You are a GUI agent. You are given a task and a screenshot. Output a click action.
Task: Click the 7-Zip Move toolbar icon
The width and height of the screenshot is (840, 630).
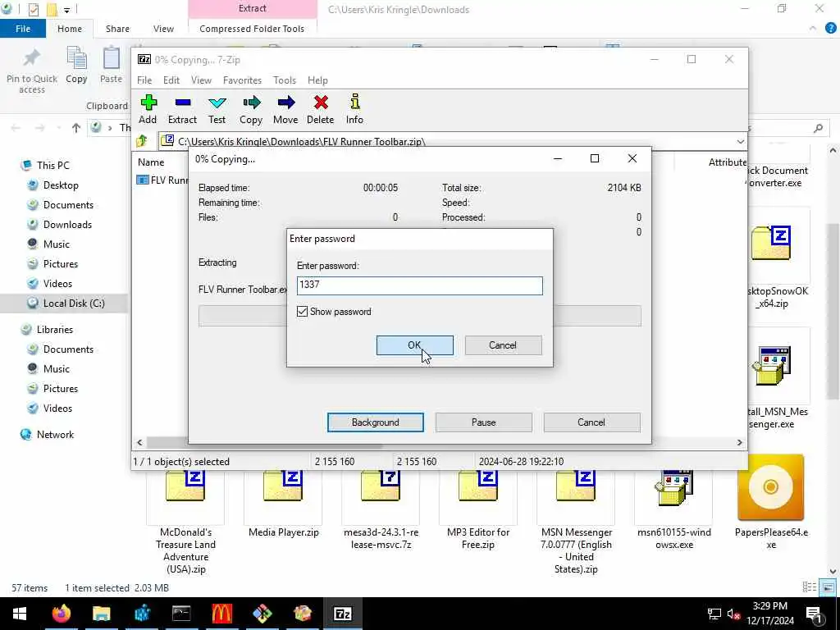pyautogui.click(x=286, y=103)
